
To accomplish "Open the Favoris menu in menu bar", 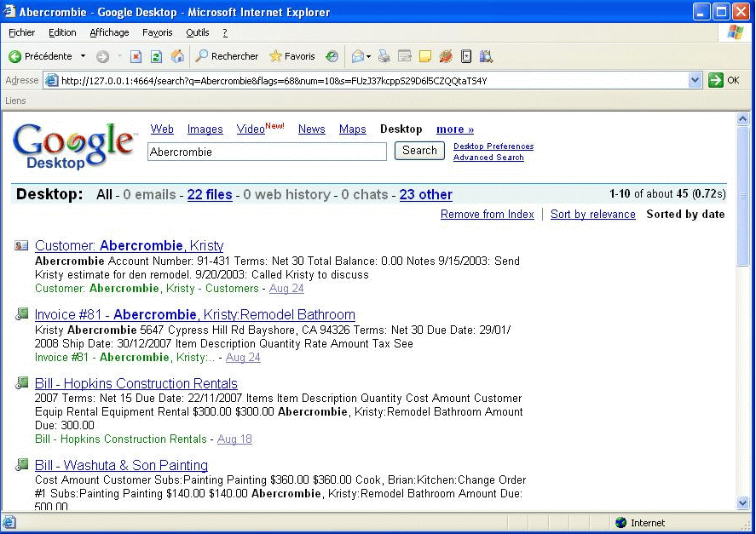I will [157, 32].
